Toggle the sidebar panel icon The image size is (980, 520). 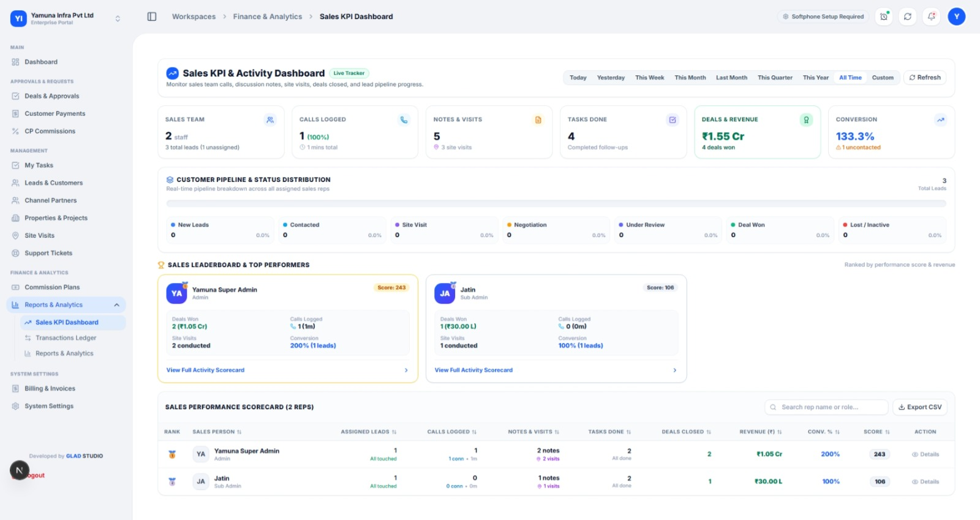coord(152,17)
